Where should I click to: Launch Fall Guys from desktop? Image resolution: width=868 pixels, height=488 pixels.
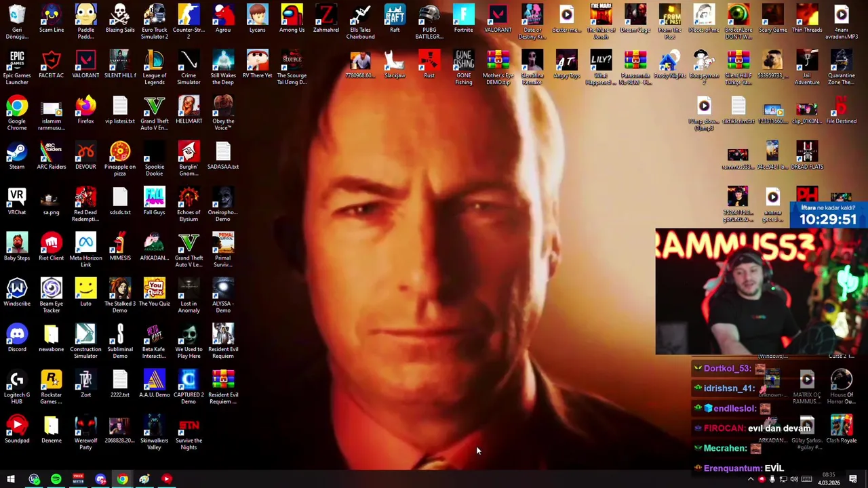click(x=154, y=201)
